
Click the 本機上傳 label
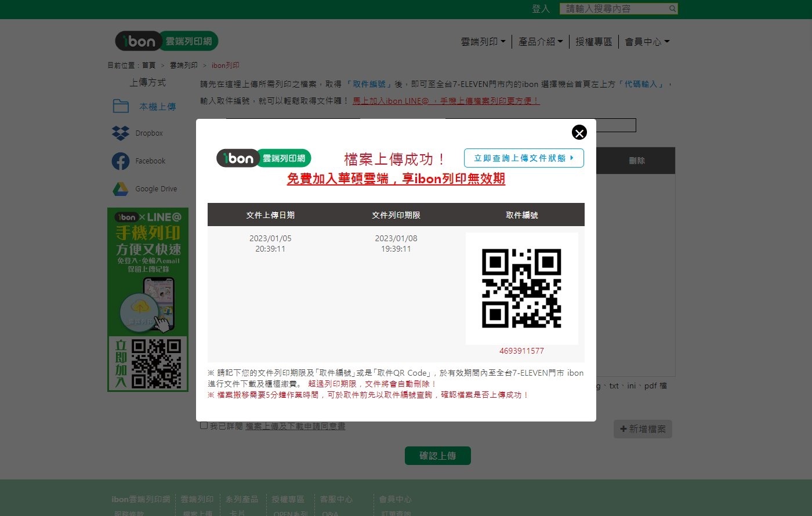tap(157, 107)
